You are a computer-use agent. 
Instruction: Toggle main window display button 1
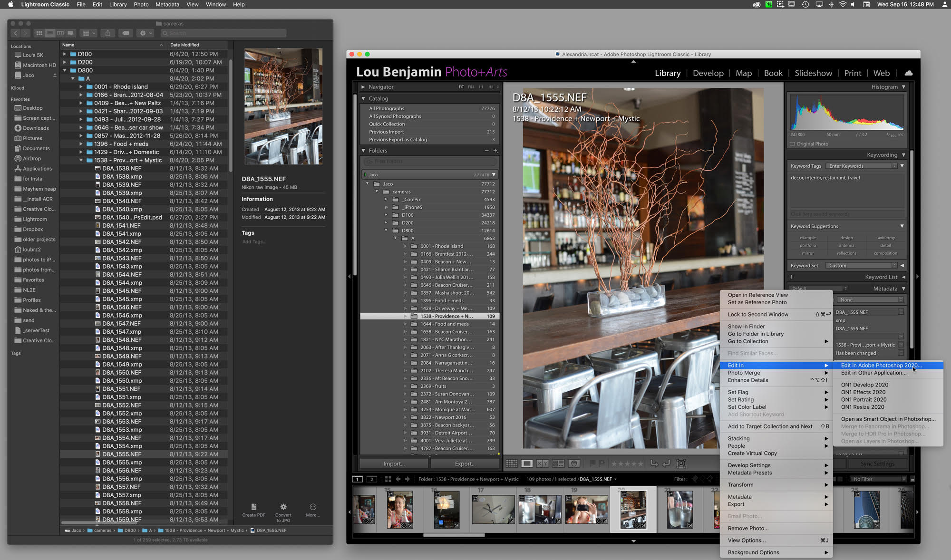(x=358, y=479)
